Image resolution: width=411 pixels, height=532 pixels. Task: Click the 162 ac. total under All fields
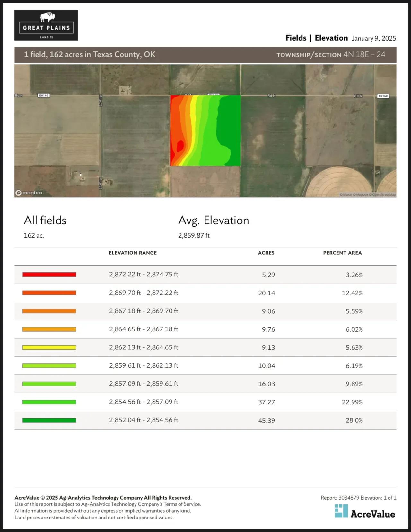(34, 235)
